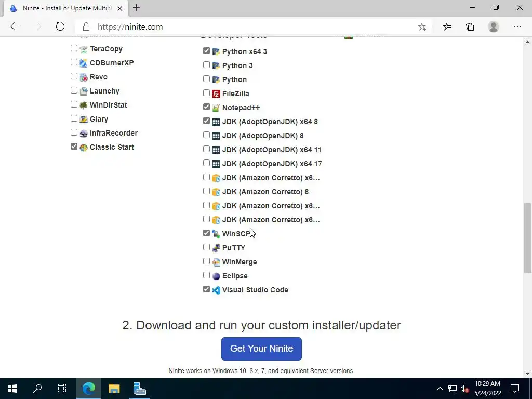Click the Visual Studio Code icon

(216, 290)
